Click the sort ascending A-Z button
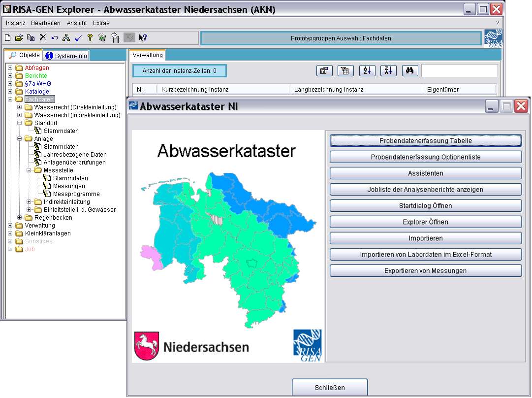Image resolution: width=532 pixels, height=398 pixels. pos(367,71)
